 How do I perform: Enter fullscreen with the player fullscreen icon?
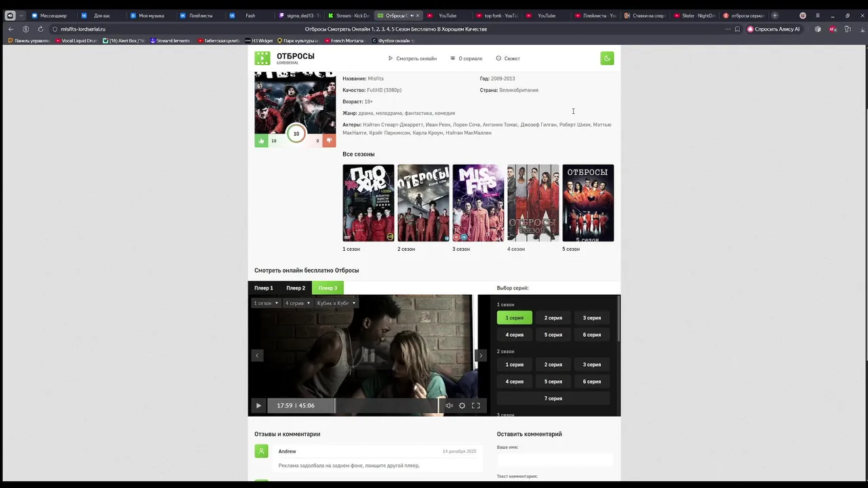pyautogui.click(x=475, y=405)
